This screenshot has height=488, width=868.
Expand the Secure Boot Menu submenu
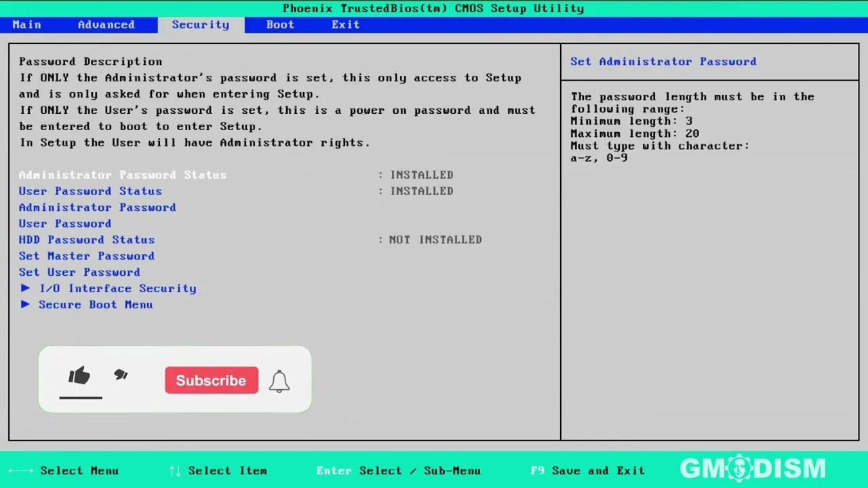tap(96, 304)
